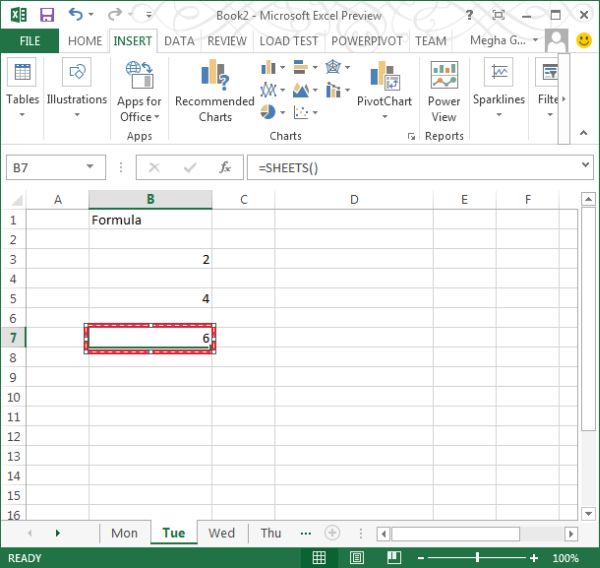The image size is (600, 568).
Task: Click Zoom In plus button
Action: click(534, 558)
